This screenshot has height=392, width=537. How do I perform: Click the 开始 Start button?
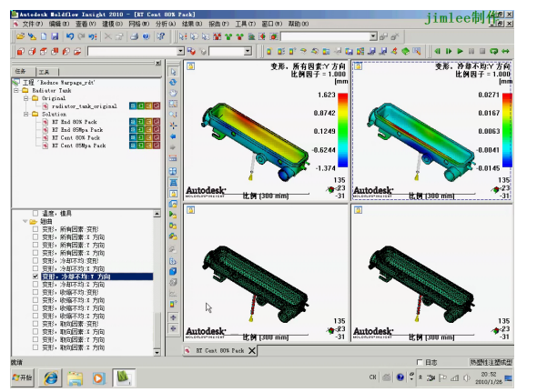[x=22, y=377]
